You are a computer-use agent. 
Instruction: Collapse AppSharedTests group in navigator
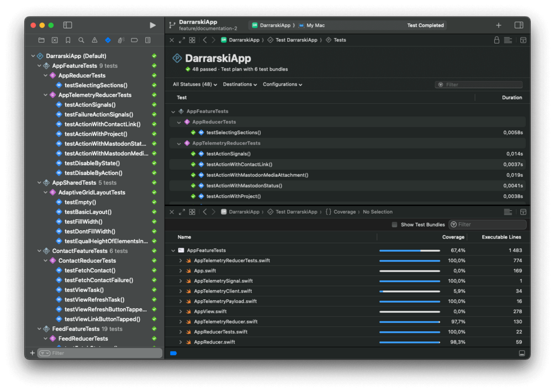[x=39, y=183]
